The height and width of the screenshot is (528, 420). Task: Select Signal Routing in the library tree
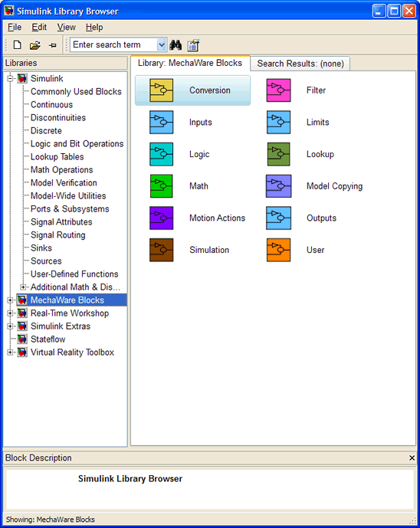(58, 235)
